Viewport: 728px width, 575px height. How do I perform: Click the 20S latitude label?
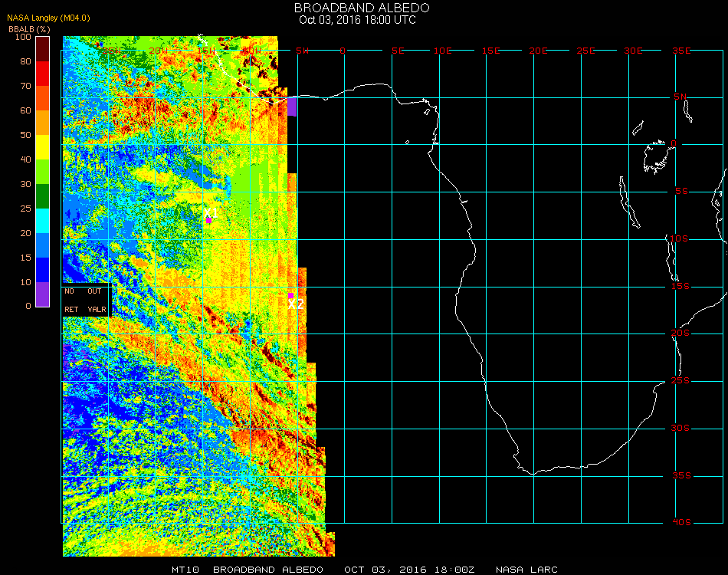[x=680, y=333]
